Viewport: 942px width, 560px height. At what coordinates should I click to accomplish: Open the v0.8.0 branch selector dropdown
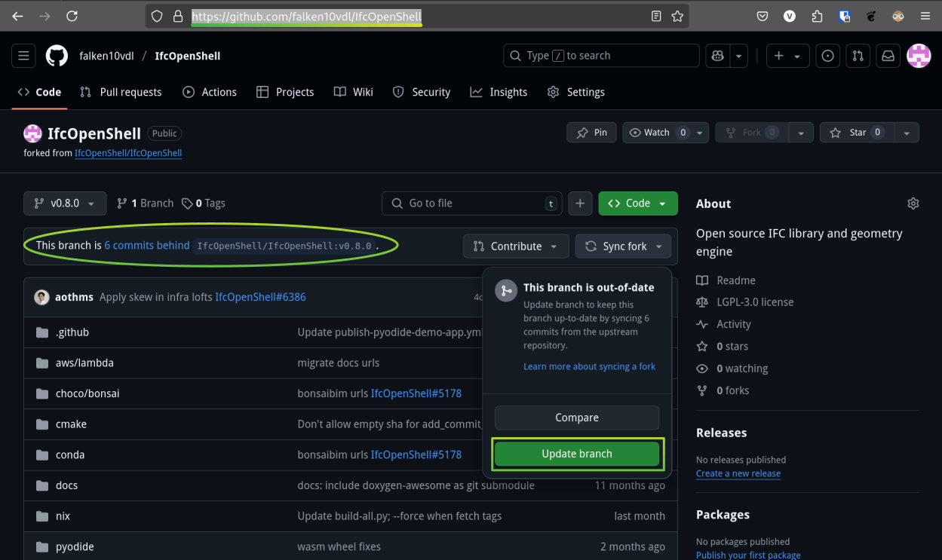point(65,203)
